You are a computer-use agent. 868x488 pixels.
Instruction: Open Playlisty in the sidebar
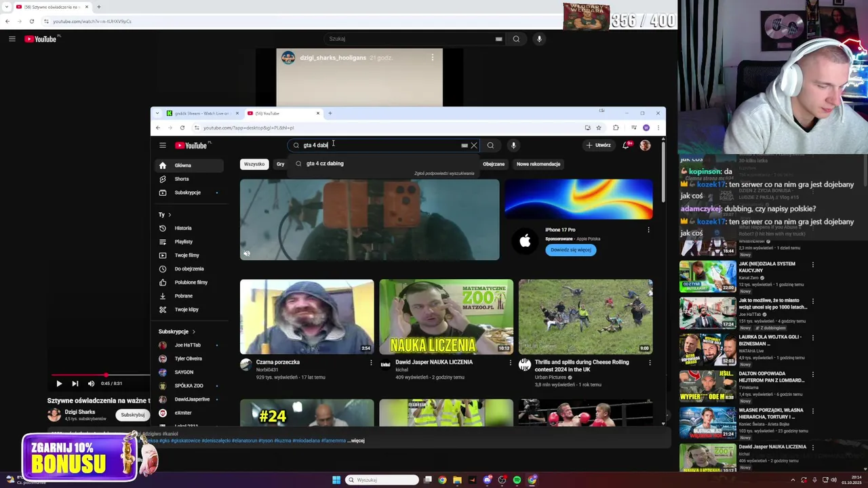tap(184, 242)
